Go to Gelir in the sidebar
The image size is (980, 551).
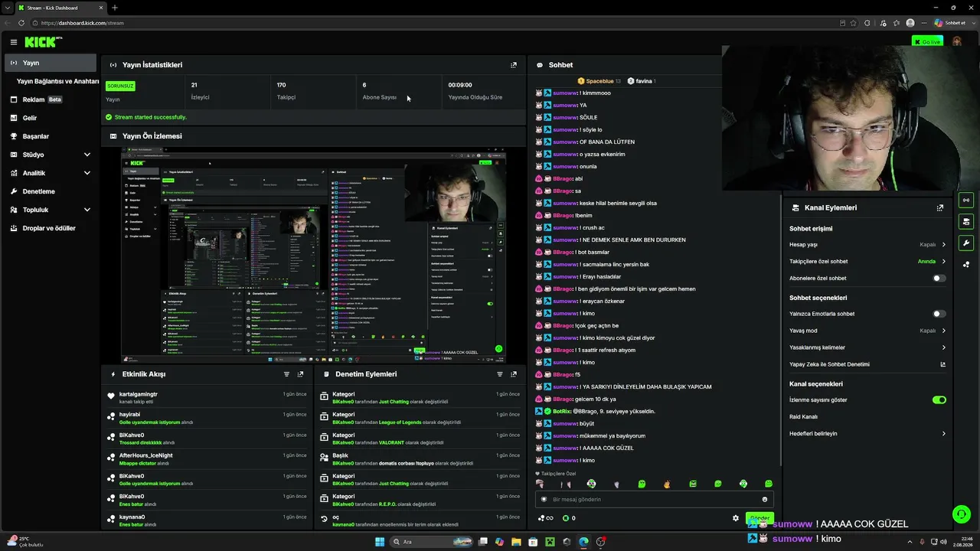point(51,118)
